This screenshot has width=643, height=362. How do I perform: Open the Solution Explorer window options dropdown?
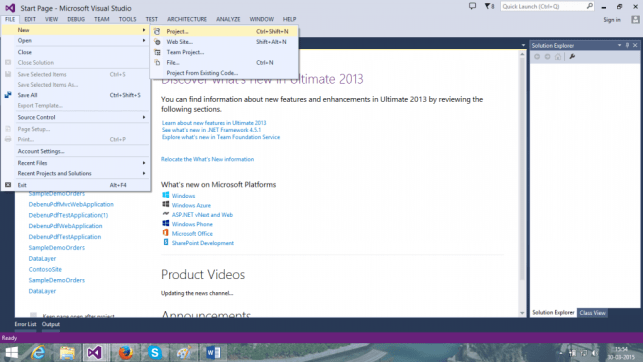coord(619,46)
